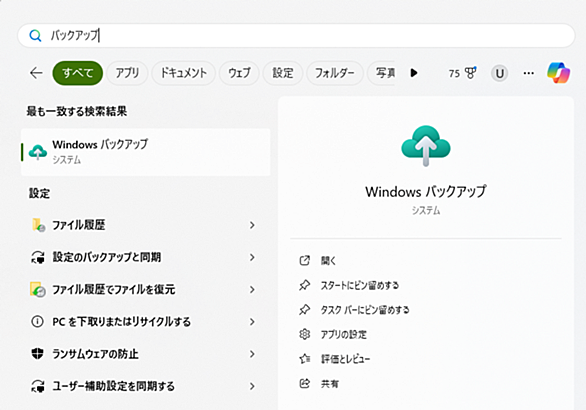Click the ファイル履歴 folder icon
This screenshot has height=410, width=586.
tap(38, 225)
